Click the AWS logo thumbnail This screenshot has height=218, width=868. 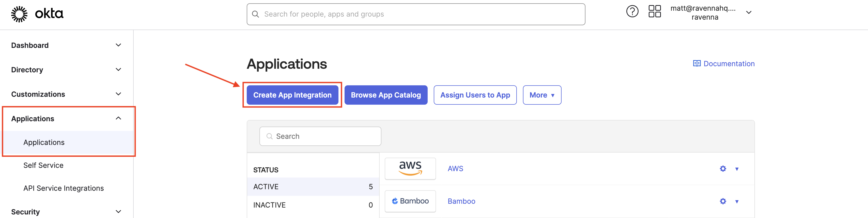pos(410,168)
